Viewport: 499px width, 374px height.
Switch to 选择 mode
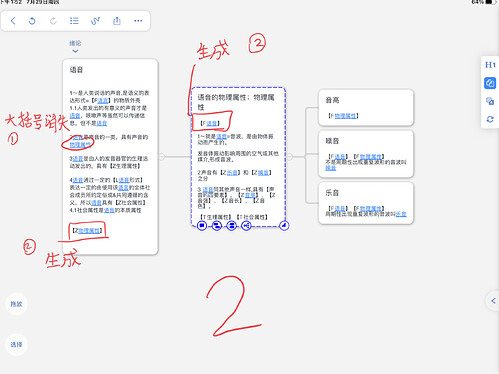(16, 344)
